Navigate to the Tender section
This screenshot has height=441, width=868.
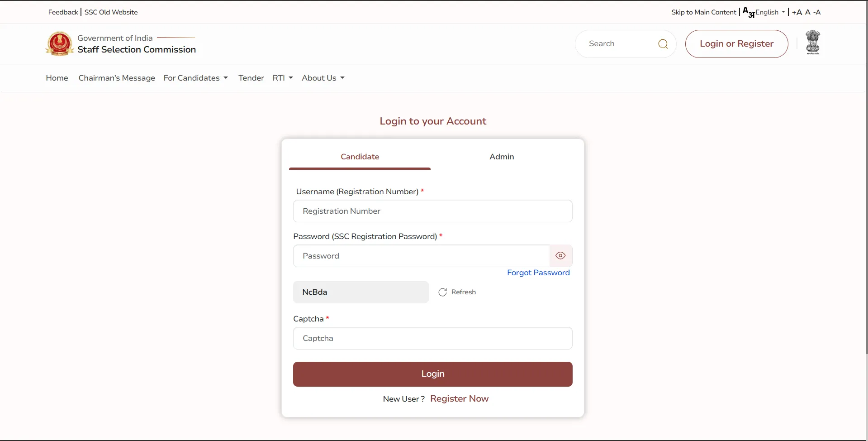pyautogui.click(x=251, y=78)
